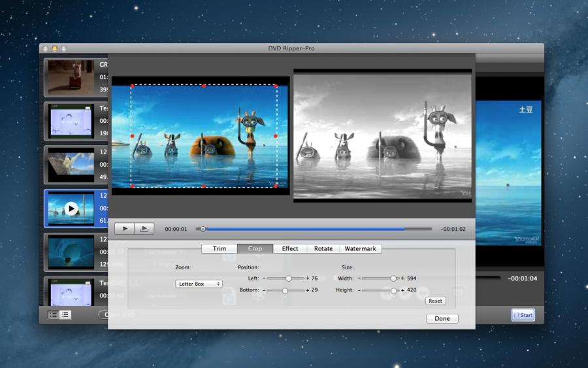Switch to the Trim tab

(220, 248)
